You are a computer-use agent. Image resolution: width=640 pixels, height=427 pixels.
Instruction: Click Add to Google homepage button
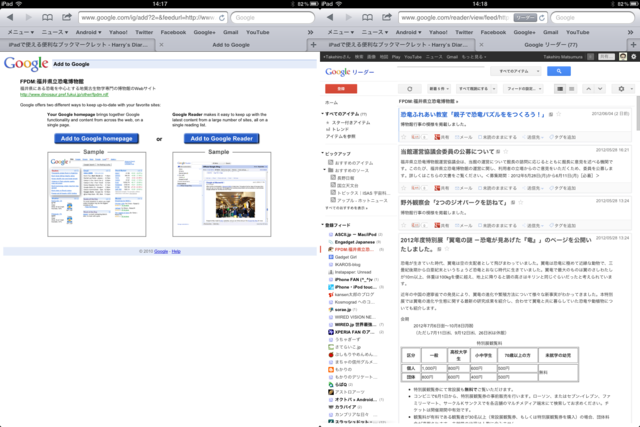tap(97, 138)
